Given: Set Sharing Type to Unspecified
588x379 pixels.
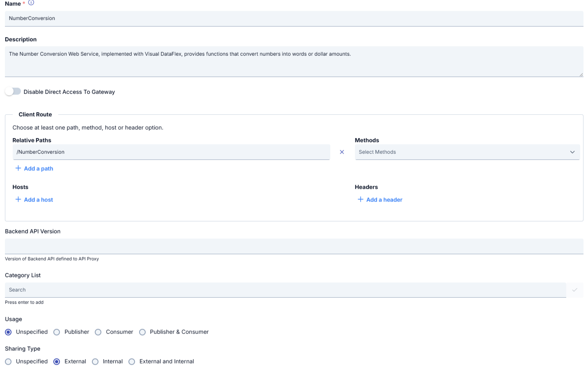Looking at the screenshot, I should [8, 362].
